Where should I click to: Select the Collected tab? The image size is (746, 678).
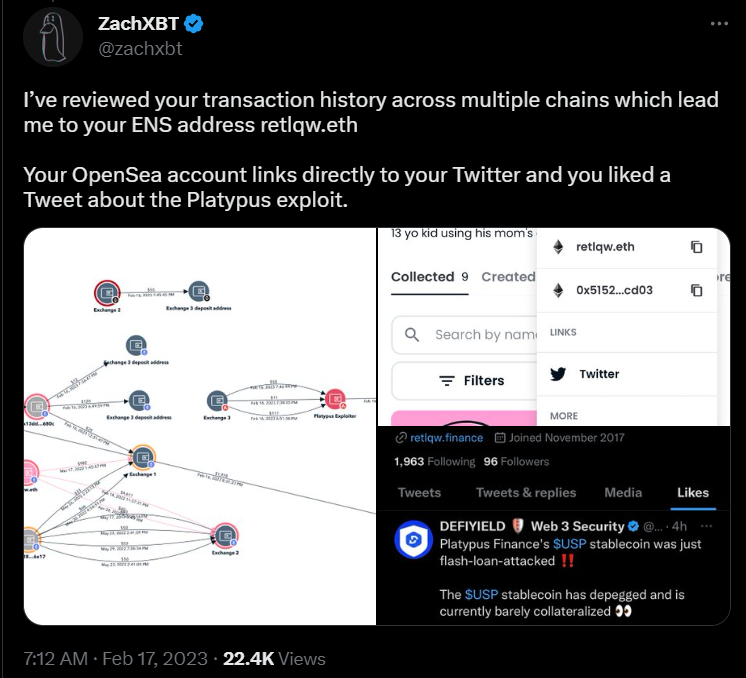[421, 277]
